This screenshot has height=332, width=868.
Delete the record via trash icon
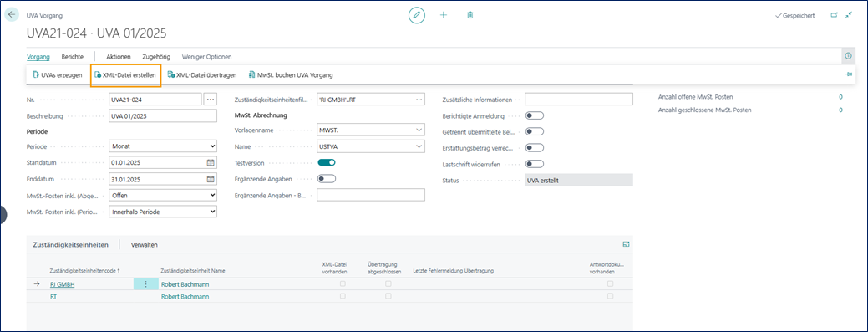tap(470, 15)
